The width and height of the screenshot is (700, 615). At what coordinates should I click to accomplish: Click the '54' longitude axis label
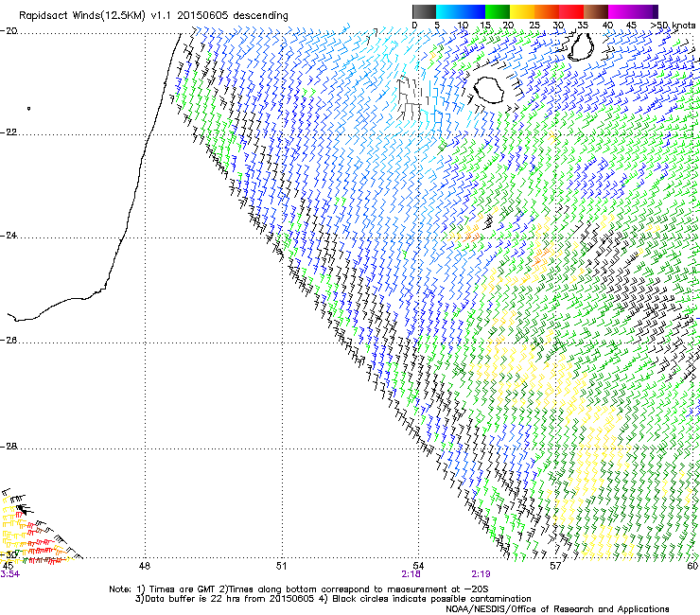point(418,566)
